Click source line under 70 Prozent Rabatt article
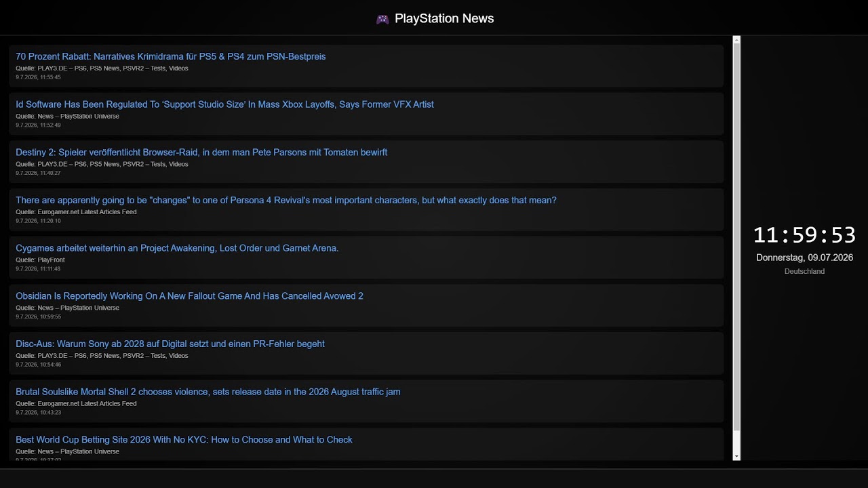 click(x=102, y=68)
